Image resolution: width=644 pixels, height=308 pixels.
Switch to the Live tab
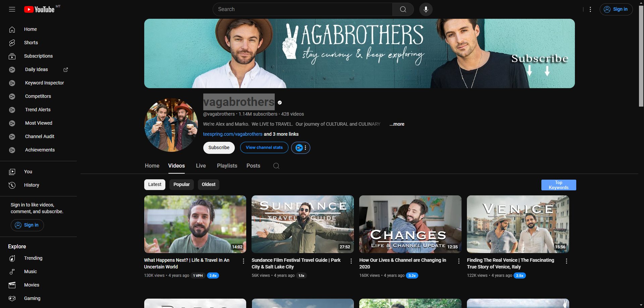point(201,166)
